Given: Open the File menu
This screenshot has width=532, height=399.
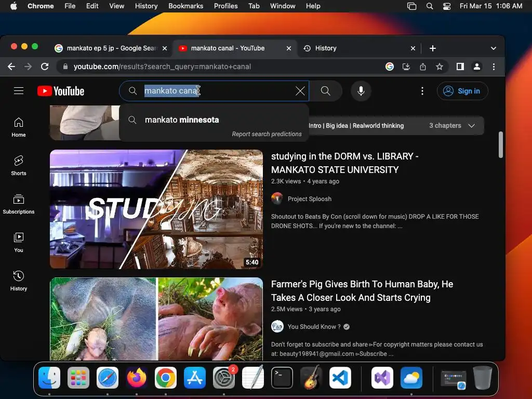Looking at the screenshot, I should coord(70,6).
